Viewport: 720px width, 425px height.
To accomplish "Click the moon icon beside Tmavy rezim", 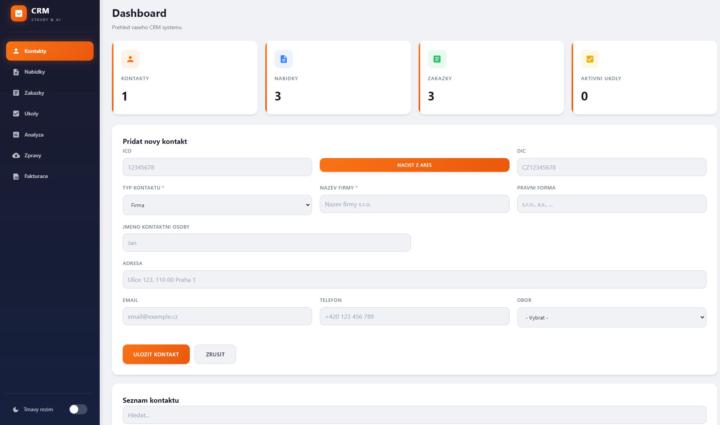I will click(15, 409).
